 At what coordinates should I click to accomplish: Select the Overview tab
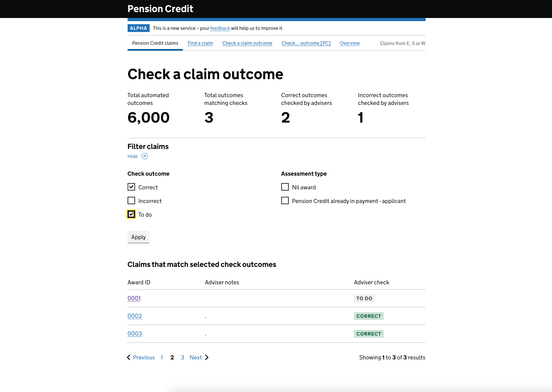[350, 43]
